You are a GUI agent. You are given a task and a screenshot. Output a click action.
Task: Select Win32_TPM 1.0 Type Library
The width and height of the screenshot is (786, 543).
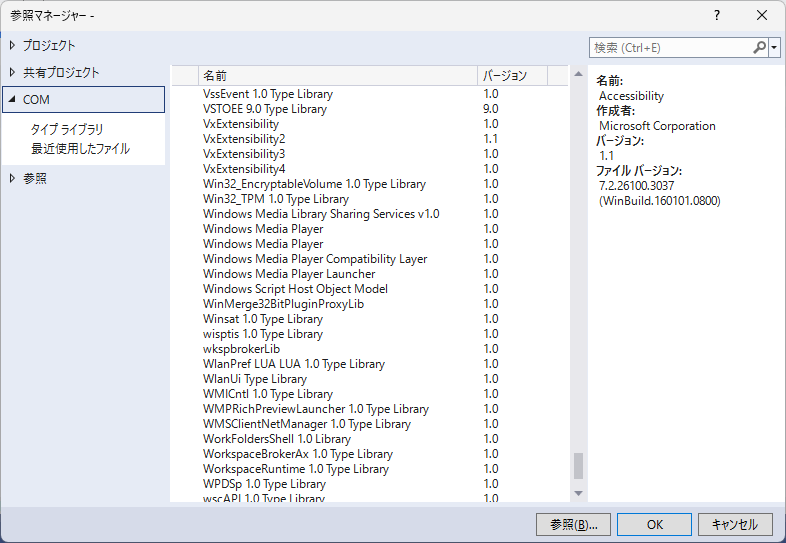[x=370, y=199]
